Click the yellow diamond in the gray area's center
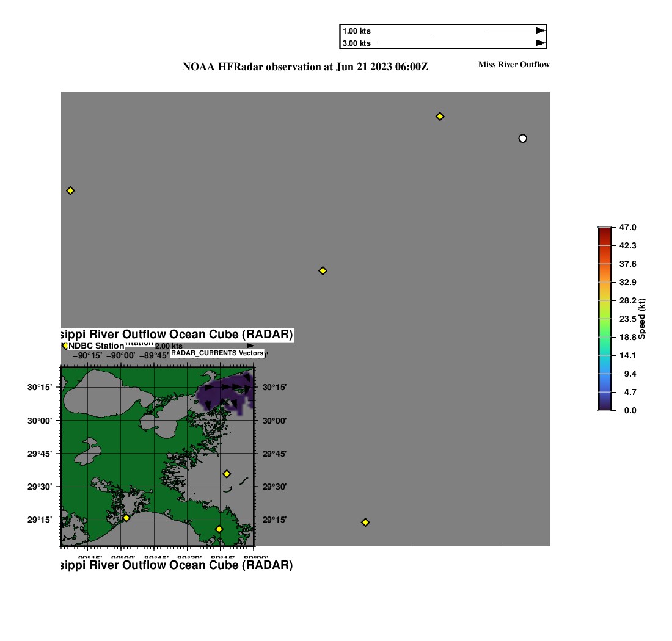The image size is (672, 641). tap(323, 270)
